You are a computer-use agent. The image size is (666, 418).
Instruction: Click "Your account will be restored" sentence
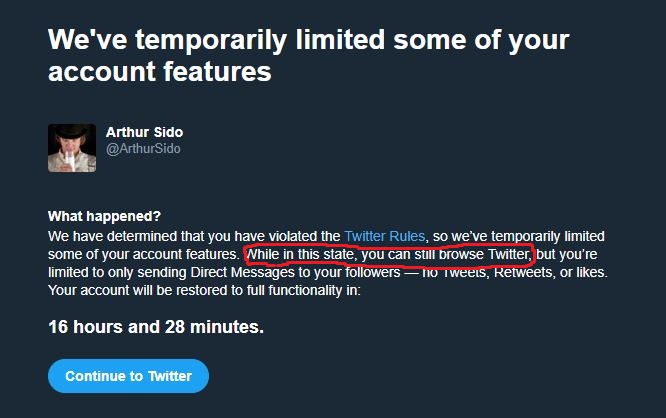click(138, 291)
